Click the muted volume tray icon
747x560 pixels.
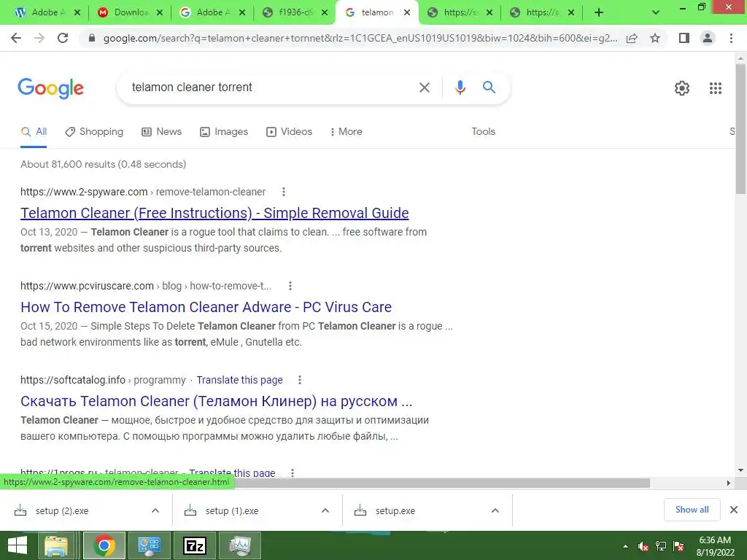643,546
